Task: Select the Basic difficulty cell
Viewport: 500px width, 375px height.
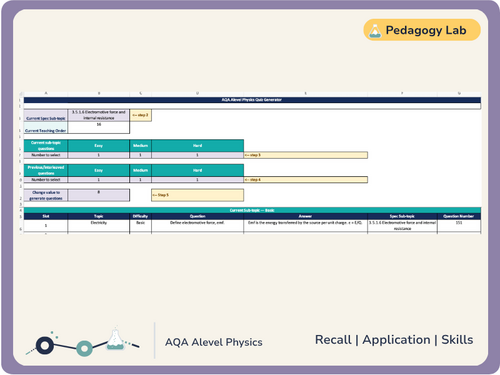Action: tap(140, 226)
